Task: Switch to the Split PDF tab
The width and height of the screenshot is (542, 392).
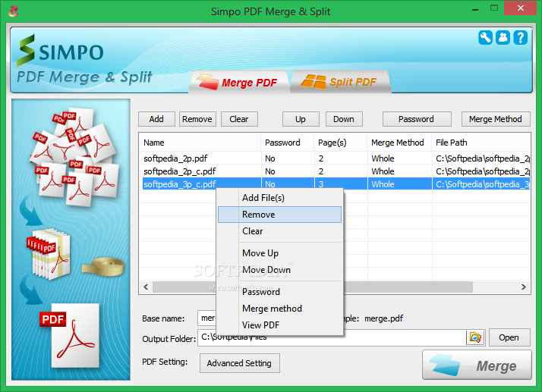Action: click(341, 82)
